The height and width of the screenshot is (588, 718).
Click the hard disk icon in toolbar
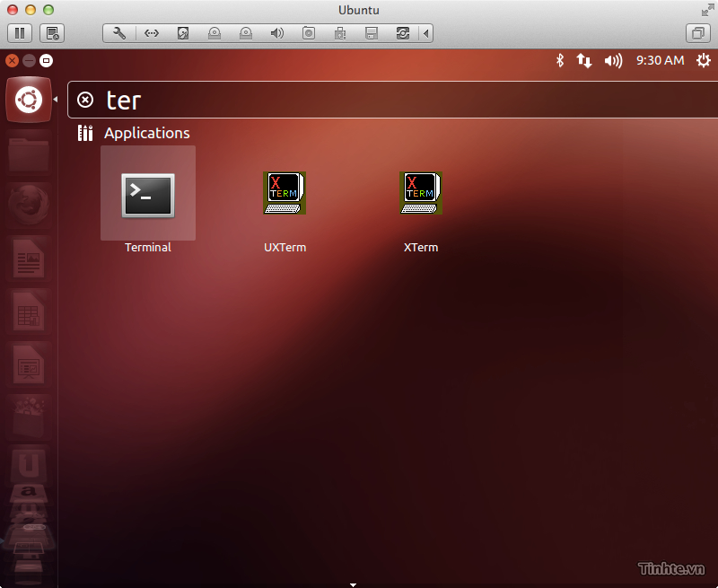(183, 33)
